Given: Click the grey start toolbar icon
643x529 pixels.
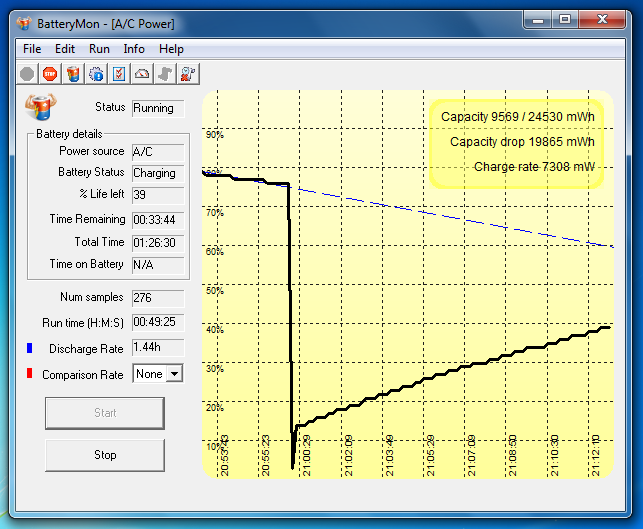Looking at the screenshot, I should click(x=27, y=74).
